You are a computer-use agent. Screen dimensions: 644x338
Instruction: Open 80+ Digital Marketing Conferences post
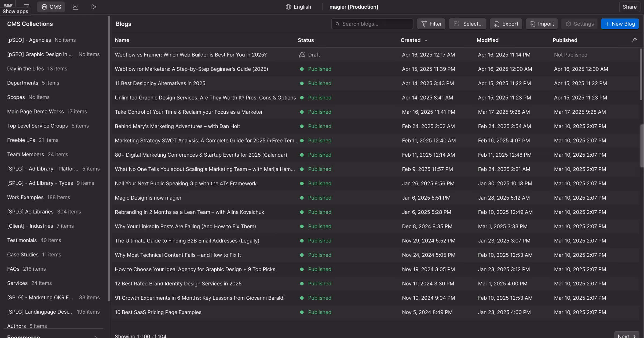point(201,155)
